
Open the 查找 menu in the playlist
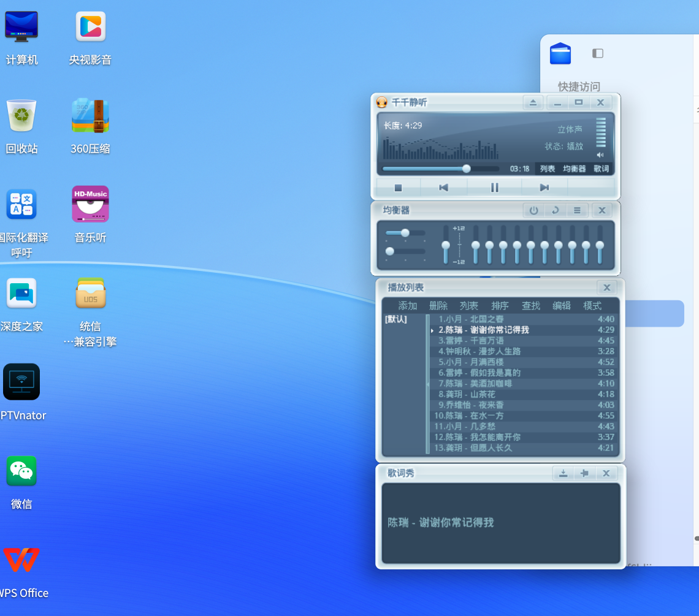pyautogui.click(x=531, y=305)
